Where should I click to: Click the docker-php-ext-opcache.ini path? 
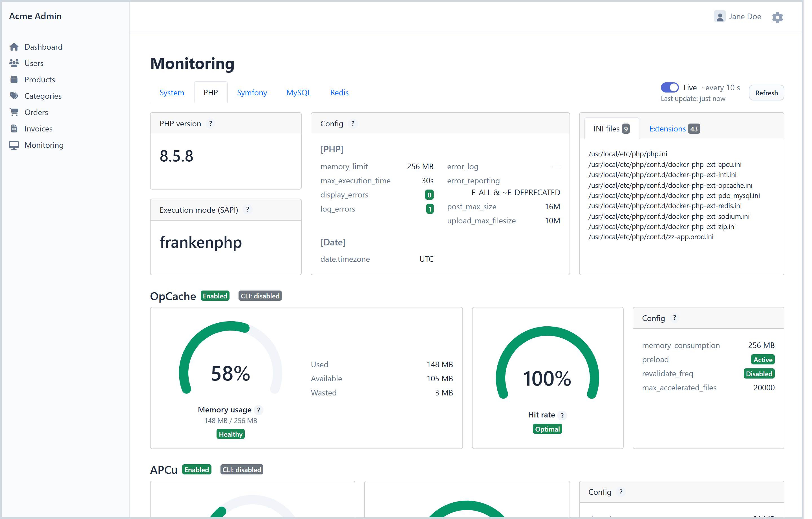point(670,185)
